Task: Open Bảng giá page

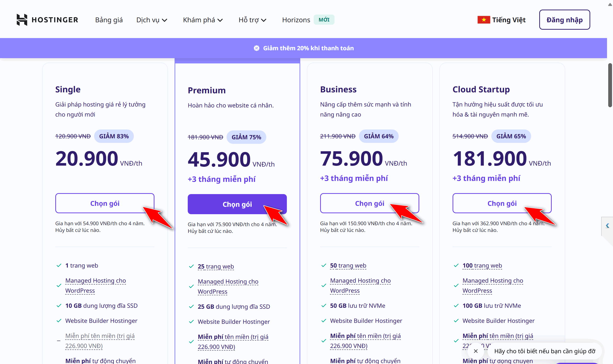Action: click(109, 20)
